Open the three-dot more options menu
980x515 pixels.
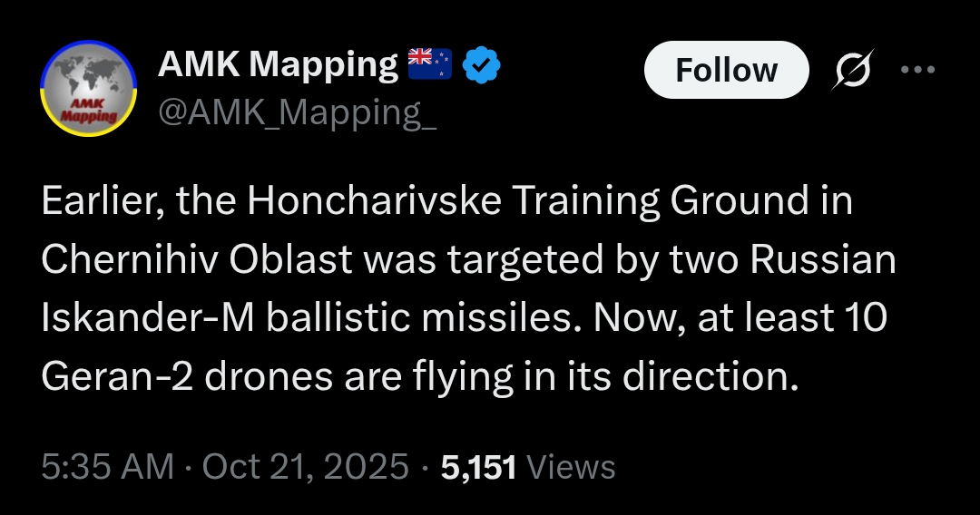917,69
